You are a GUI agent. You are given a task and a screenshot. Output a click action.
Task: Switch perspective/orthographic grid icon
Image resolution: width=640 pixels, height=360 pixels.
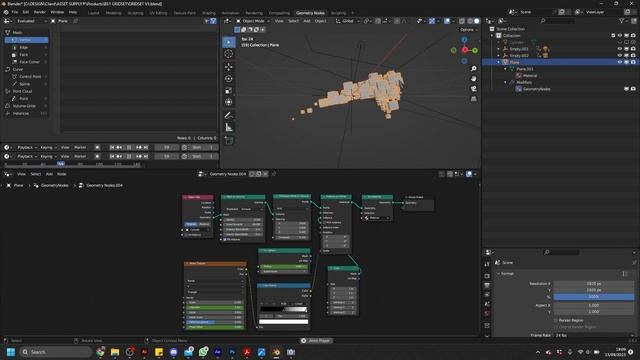coord(473,99)
